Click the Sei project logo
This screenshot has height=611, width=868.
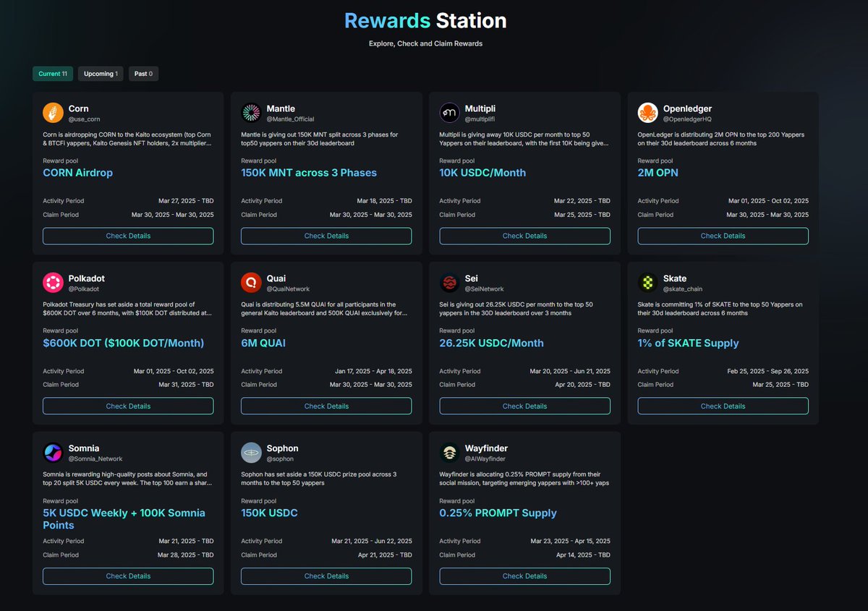(448, 283)
